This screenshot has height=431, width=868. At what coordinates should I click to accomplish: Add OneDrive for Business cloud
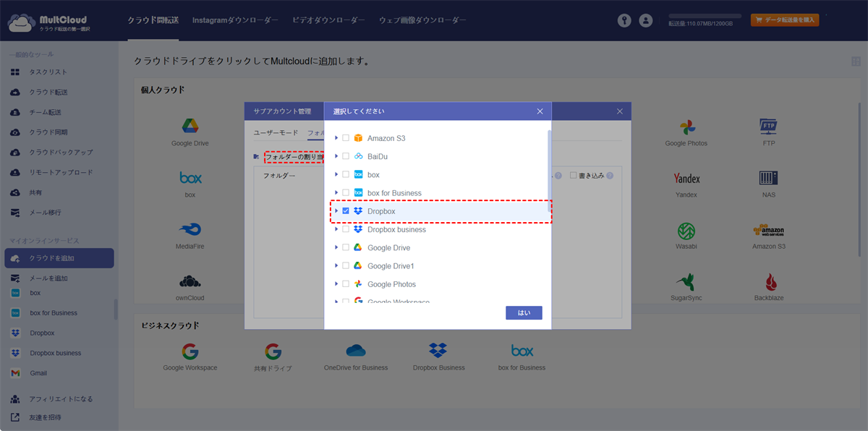[356, 357]
